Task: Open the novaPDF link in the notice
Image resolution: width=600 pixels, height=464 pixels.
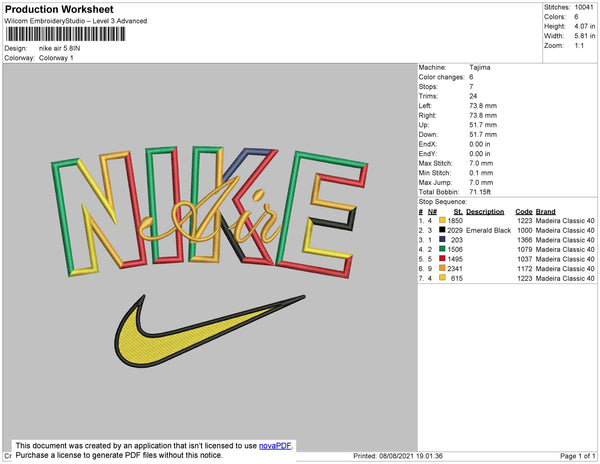Action: click(275, 446)
